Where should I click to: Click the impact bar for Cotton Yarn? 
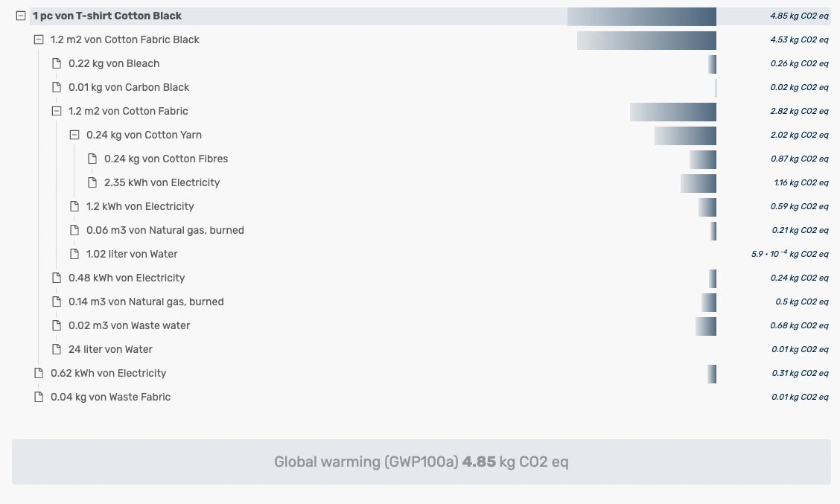tap(685, 135)
